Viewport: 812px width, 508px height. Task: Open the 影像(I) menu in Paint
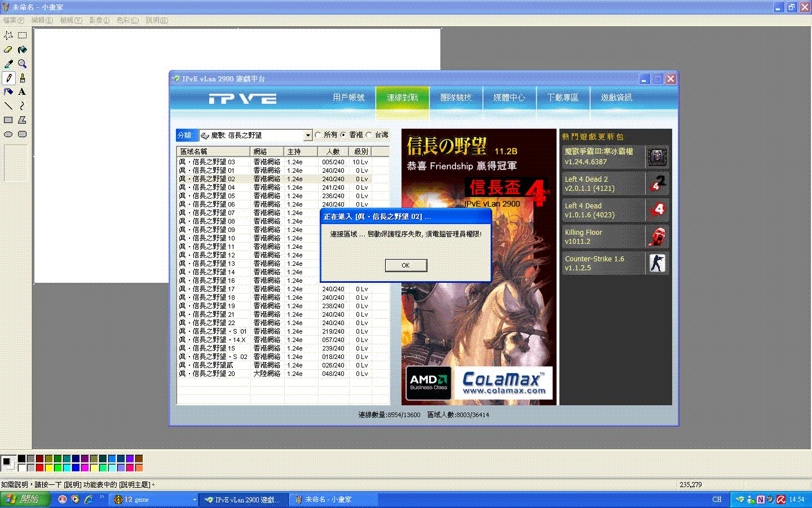coord(99,20)
